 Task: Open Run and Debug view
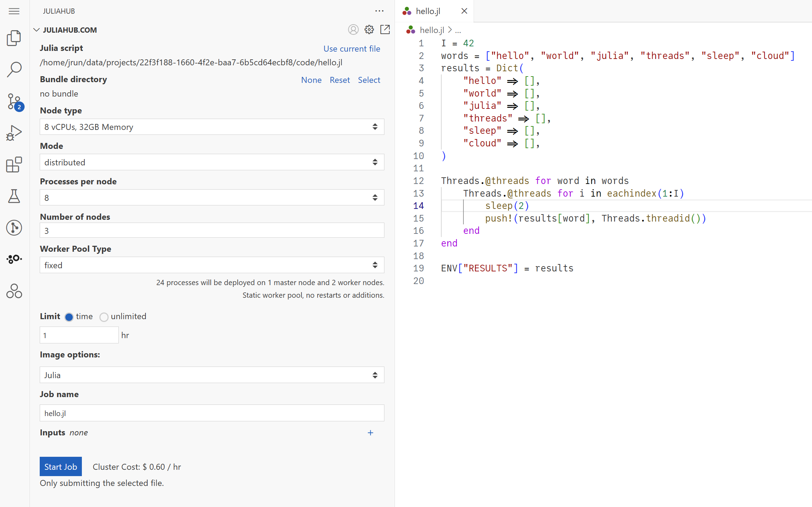coord(14,133)
